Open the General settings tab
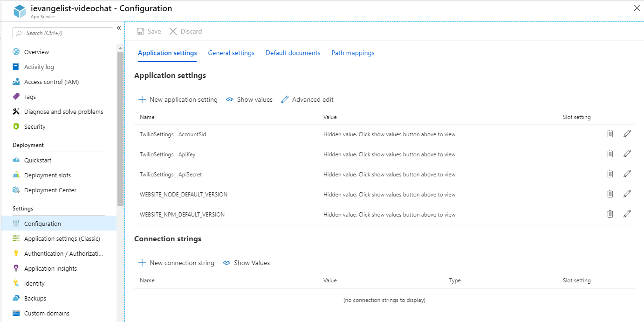 231,53
